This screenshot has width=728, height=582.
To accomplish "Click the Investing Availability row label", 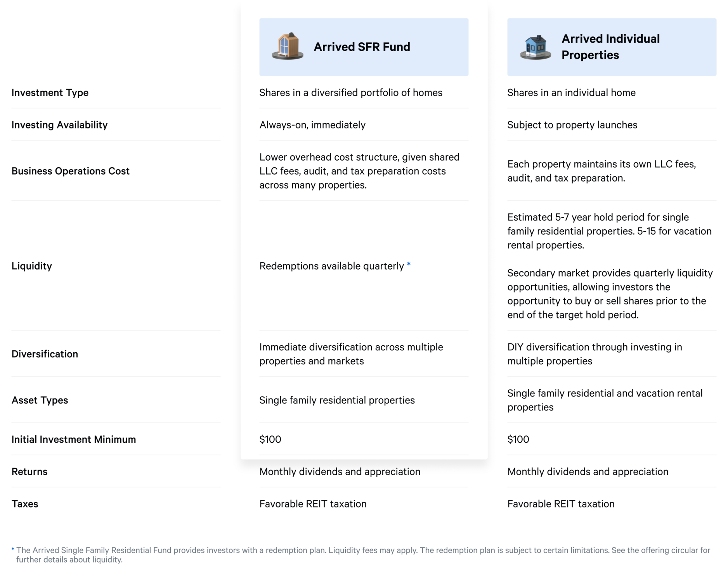I will pyautogui.click(x=59, y=125).
